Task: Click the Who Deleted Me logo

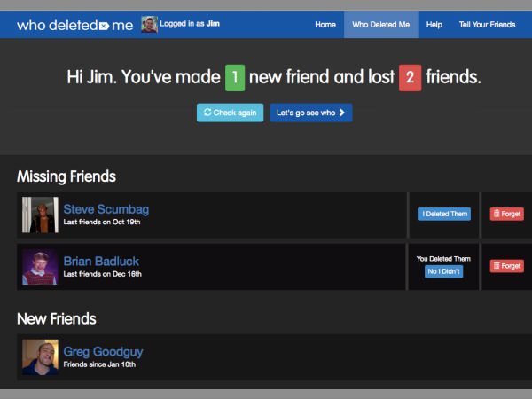Action: pyautogui.click(x=74, y=25)
